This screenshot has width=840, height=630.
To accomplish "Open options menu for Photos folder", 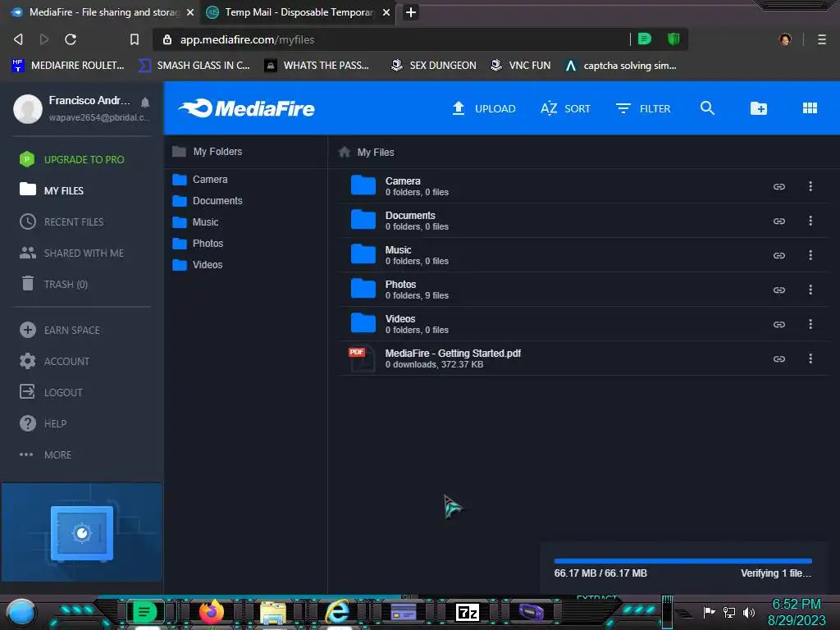I will click(x=810, y=290).
